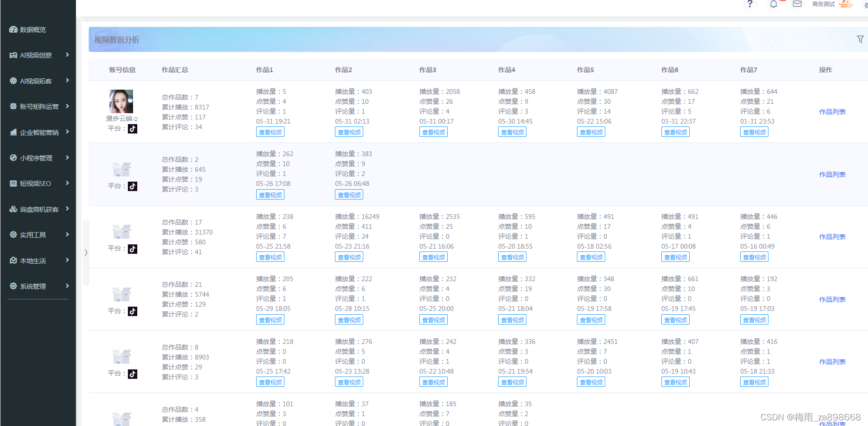Click the 小程序管理 sidebar icon

click(13, 158)
